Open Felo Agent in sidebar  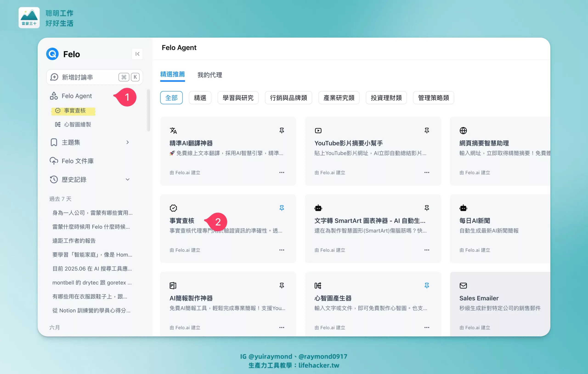point(77,96)
